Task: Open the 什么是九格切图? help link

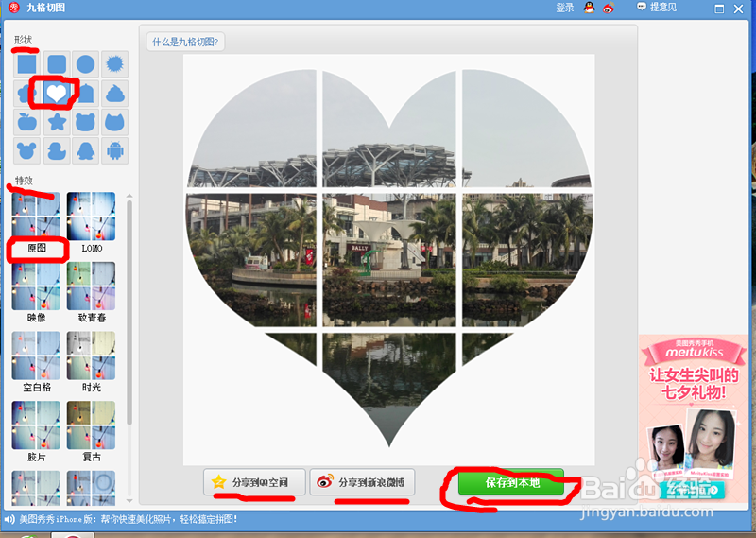Action: click(185, 42)
